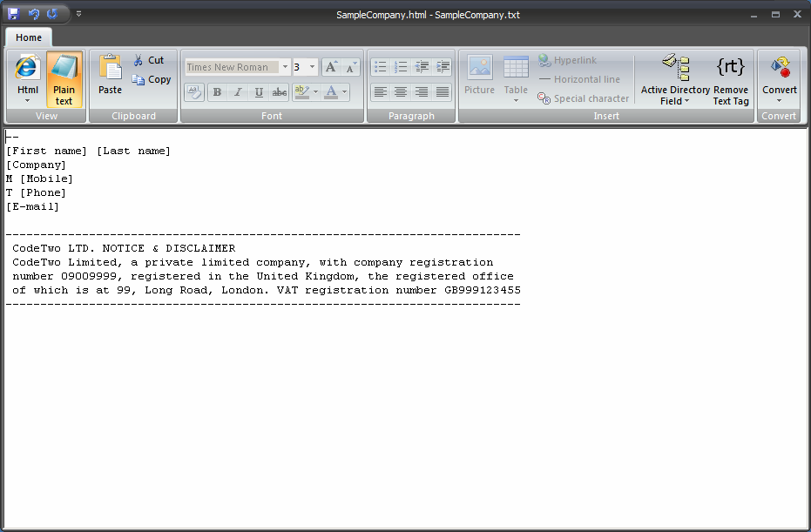
Task: Maximize the application window
Action: tap(775, 15)
